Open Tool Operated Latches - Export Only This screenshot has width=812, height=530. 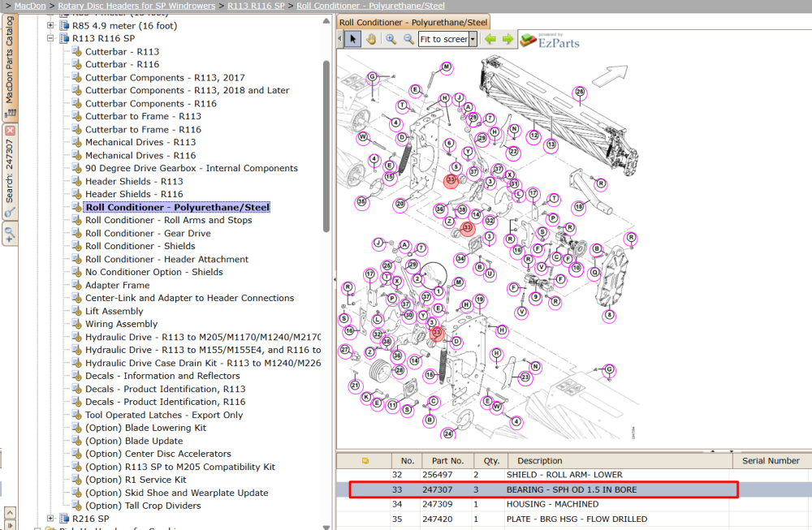tap(164, 415)
